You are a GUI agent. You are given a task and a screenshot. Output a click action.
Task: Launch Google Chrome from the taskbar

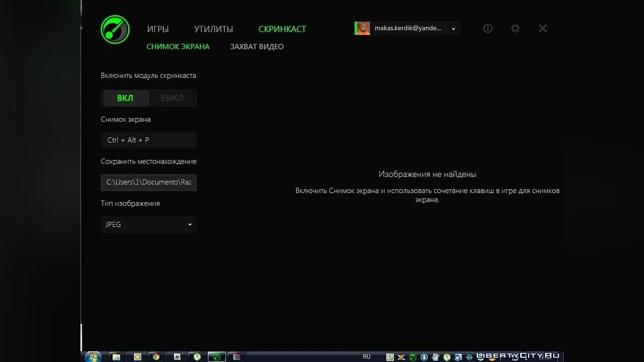pos(156,356)
